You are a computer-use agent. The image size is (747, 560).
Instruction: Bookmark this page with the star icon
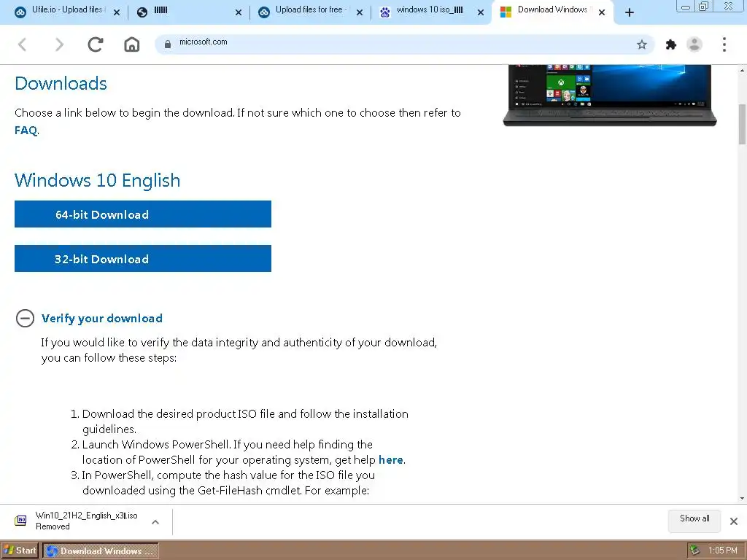click(642, 44)
